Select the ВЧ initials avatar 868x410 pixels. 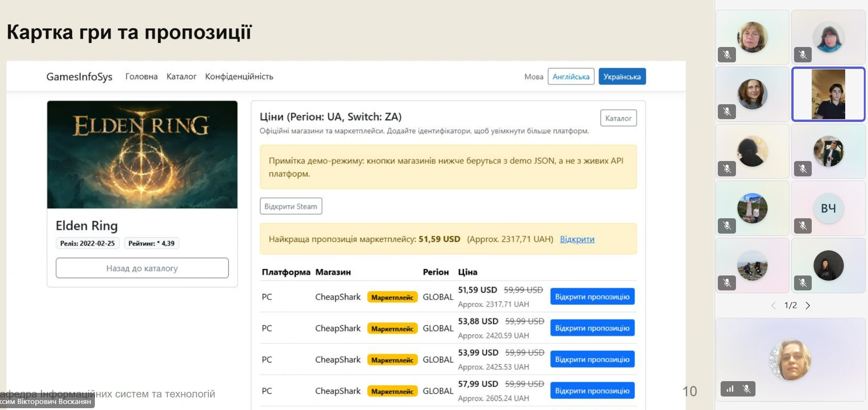click(828, 208)
